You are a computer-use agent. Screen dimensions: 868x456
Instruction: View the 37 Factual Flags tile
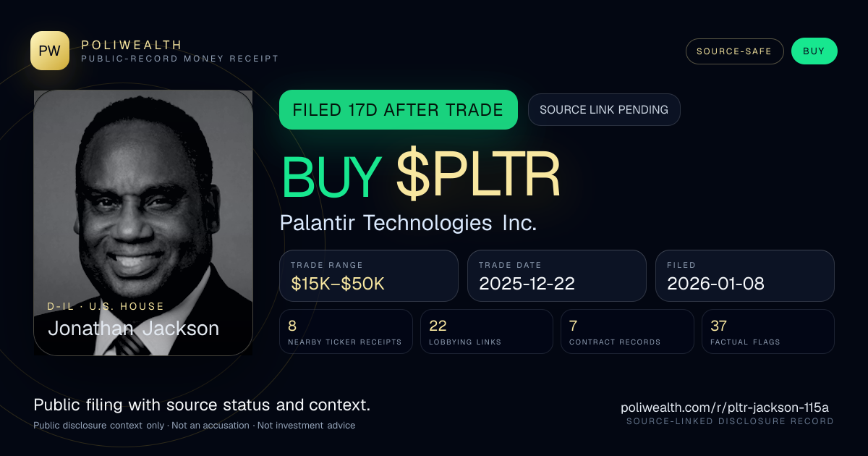point(768,332)
